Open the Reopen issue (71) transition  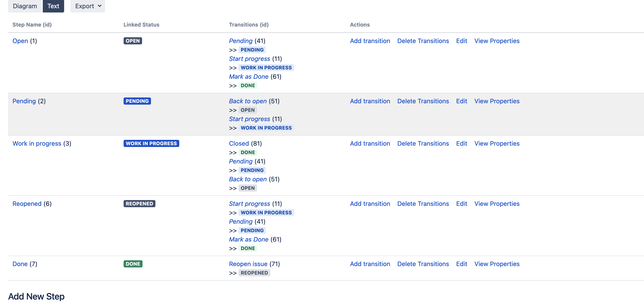coord(248,264)
